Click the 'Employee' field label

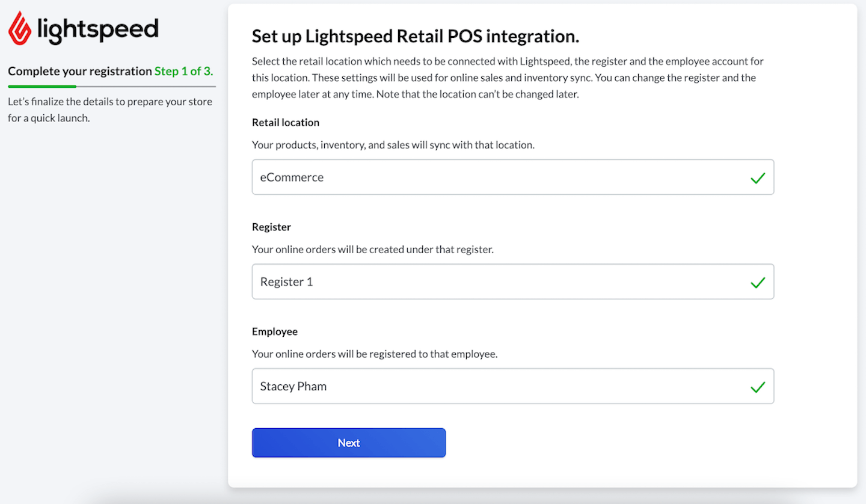[275, 331]
